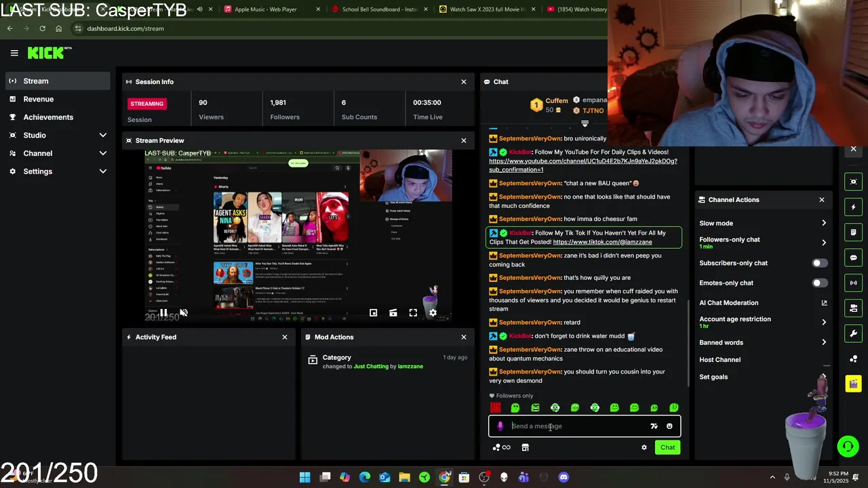Open the hamburger menu beside the Kick logo
The image size is (868, 488).
[14, 53]
